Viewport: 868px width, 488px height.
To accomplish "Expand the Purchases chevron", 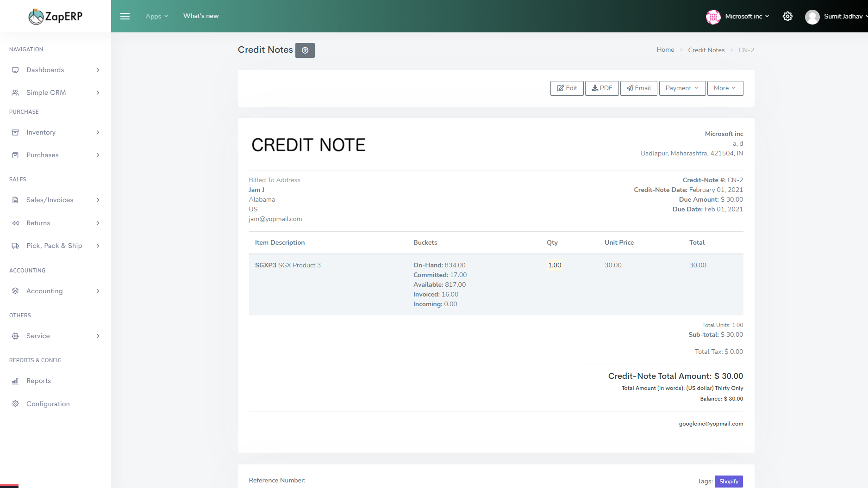I will click(98, 155).
